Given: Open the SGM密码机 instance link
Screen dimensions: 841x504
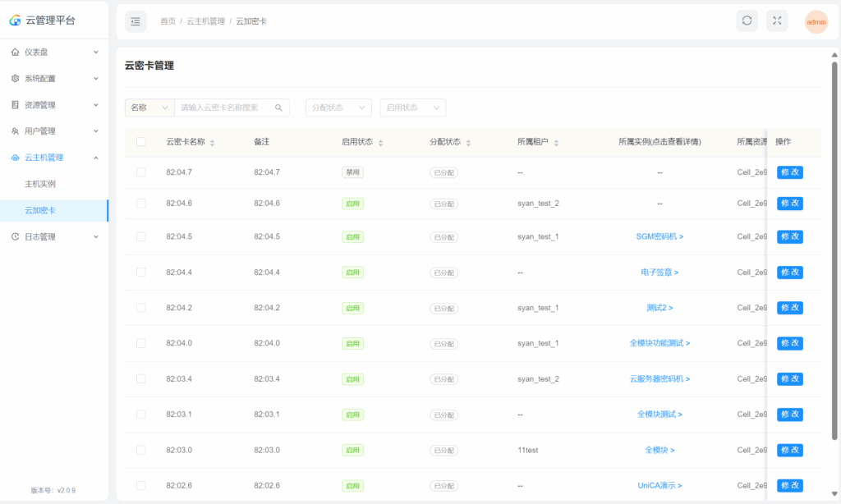Looking at the screenshot, I should (659, 236).
